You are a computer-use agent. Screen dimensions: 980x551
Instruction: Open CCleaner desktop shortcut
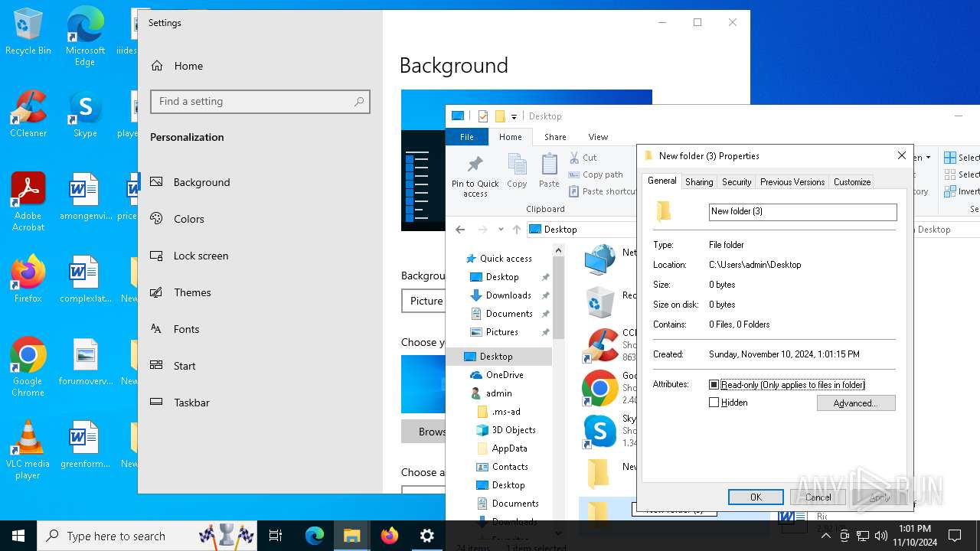coord(28,114)
